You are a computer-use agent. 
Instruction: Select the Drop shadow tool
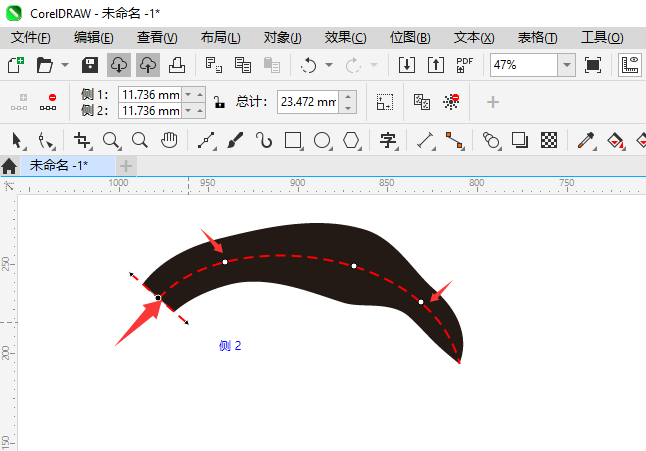point(520,140)
